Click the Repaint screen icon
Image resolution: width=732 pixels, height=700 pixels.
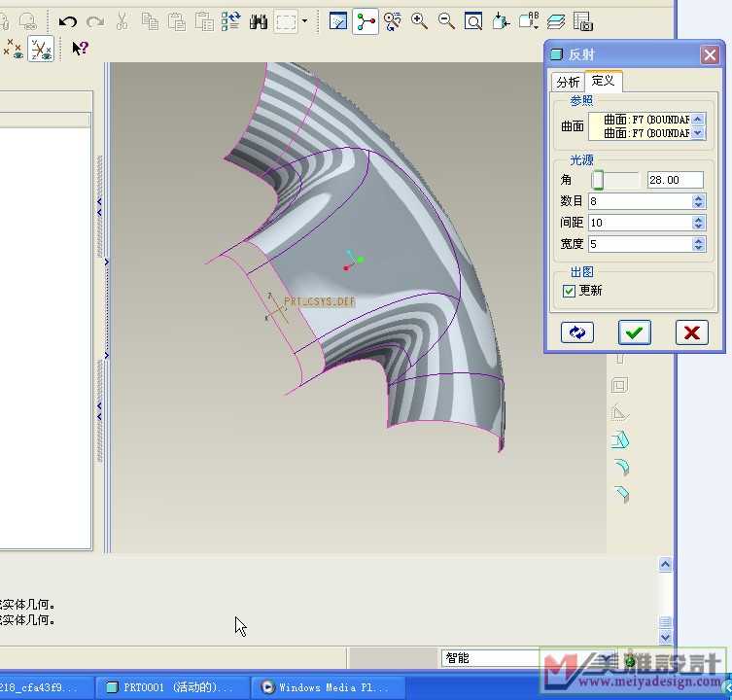338,21
